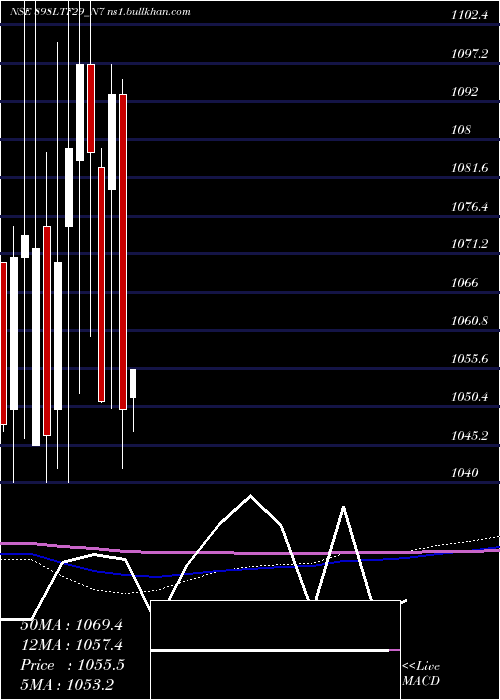Click the 1060.8 price axis label
The height and width of the screenshot is (700, 500).
(469, 321)
